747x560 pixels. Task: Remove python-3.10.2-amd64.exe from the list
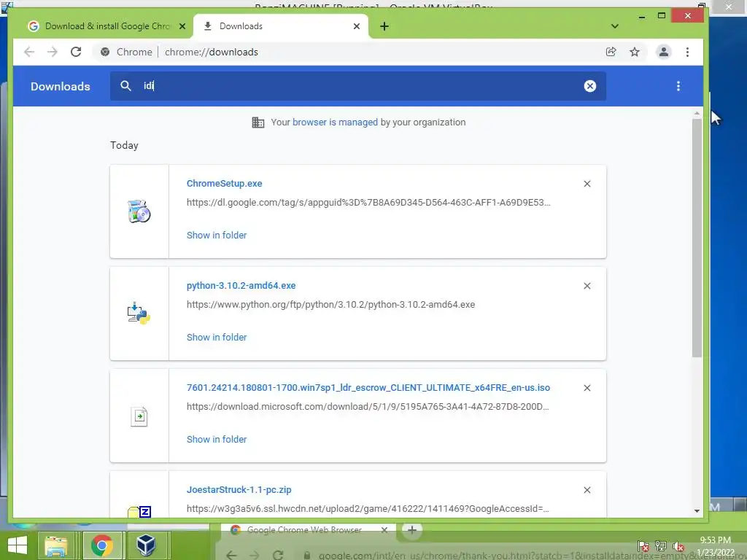pyautogui.click(x=587, y=286)
